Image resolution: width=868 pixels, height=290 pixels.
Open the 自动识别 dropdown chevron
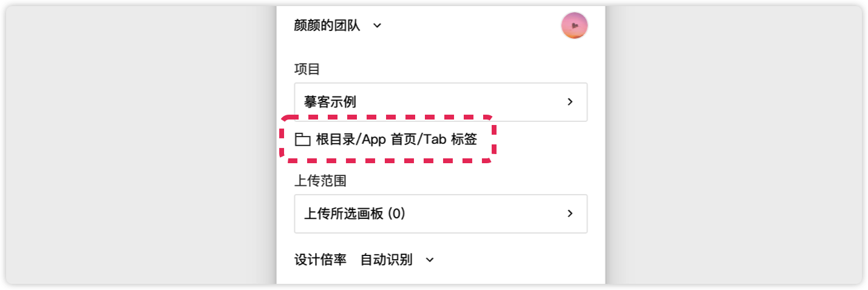430,260
